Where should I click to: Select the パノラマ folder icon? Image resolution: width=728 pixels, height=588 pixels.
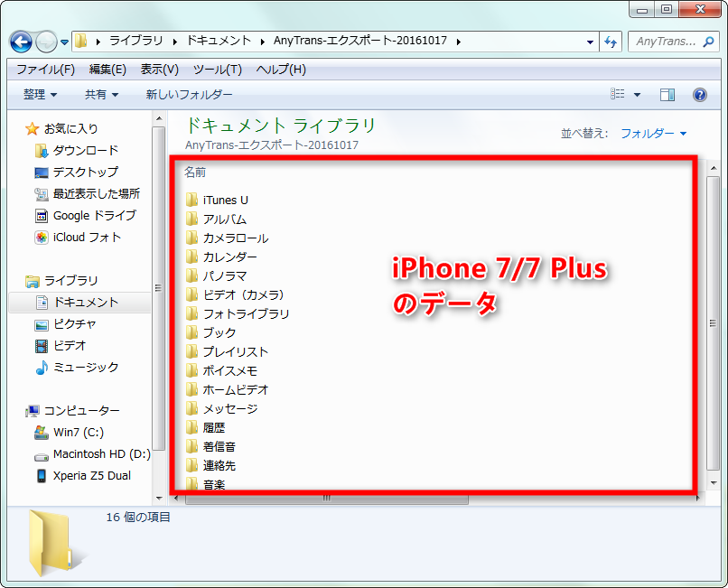click(x=191, y=275)
